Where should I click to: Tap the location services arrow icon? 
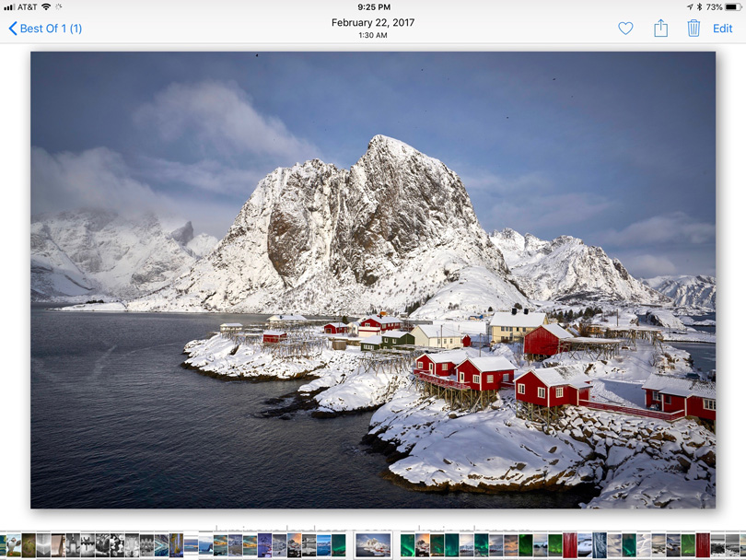click(x=690, y=7)
